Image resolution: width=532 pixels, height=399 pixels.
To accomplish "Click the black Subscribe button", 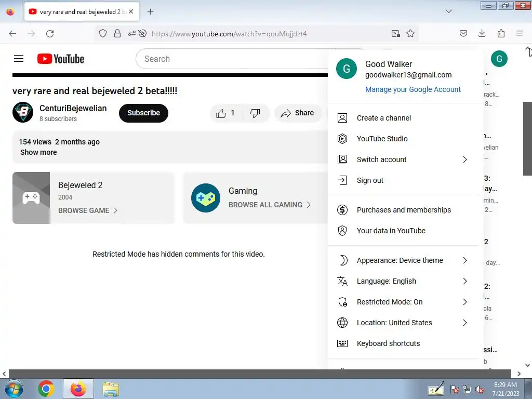I will tap(143, 113).
